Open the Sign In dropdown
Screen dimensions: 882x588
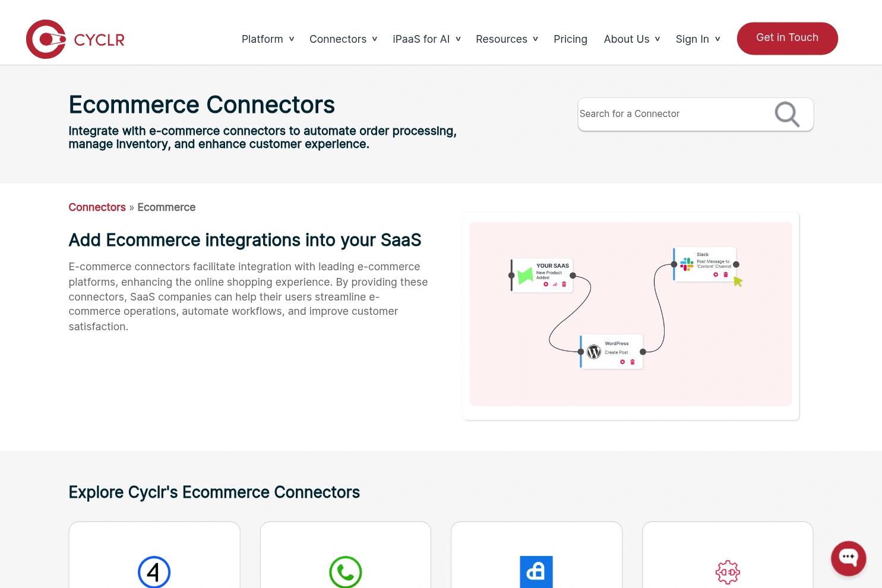pyautogui.click(x=698, y=39)
